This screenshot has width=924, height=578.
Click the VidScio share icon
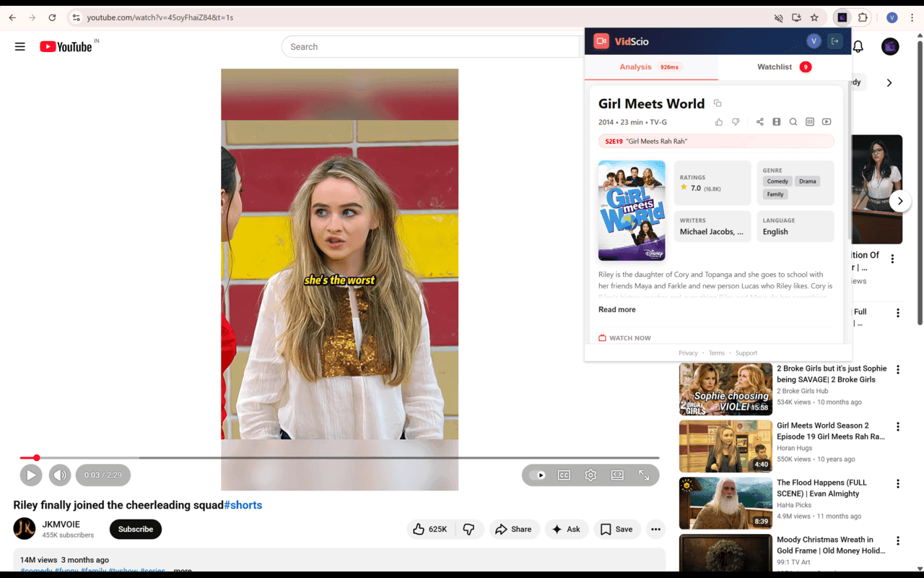[759, 122]
